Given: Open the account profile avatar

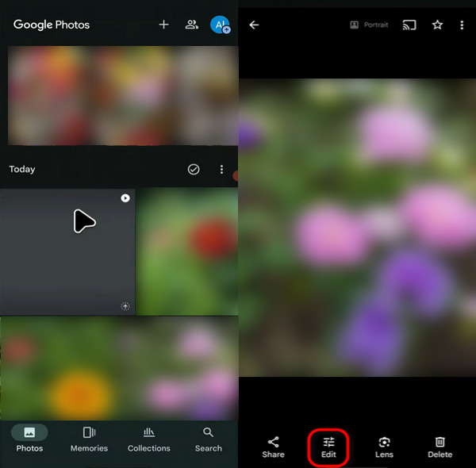Looking at the screenshot, I should pos(220,25).
